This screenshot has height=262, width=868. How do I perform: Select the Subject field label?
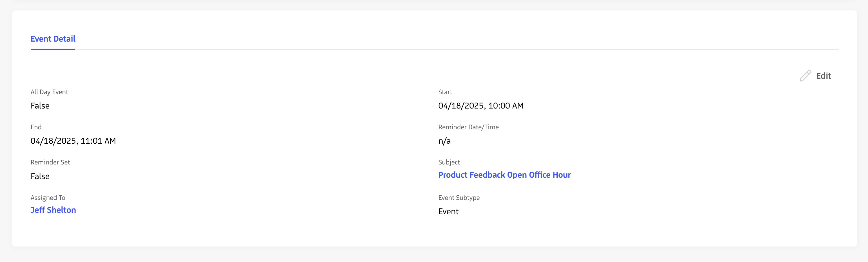pyautogui.click(x=449, y=162)
